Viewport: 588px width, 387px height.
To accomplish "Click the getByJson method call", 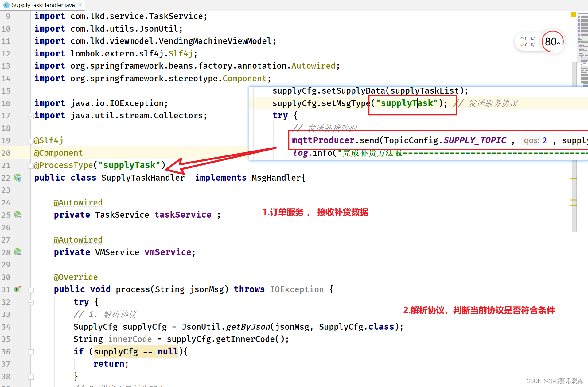I will [248, 327].
